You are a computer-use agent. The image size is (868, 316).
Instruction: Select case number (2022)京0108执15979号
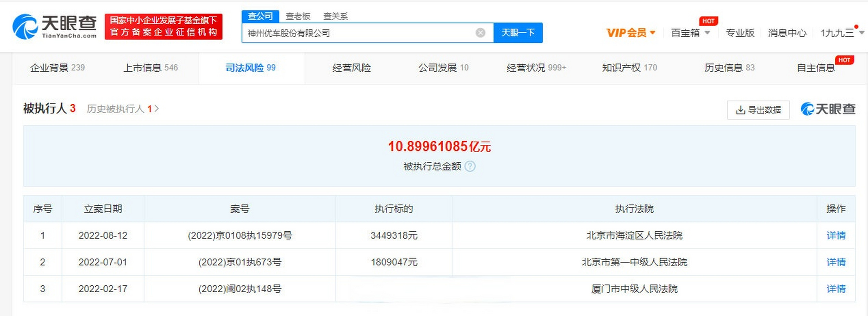click(x=240, y=236)
